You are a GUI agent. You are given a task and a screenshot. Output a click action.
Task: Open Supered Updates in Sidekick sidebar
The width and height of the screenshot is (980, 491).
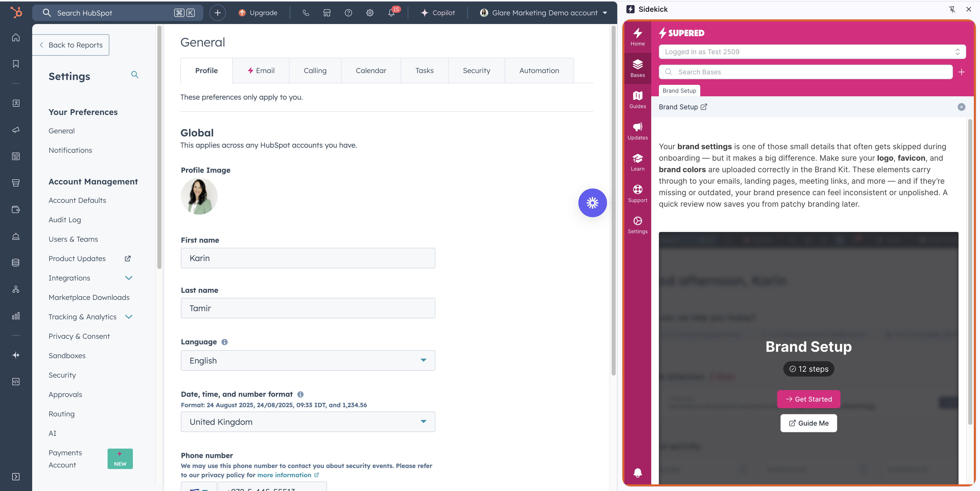[637, 131]
